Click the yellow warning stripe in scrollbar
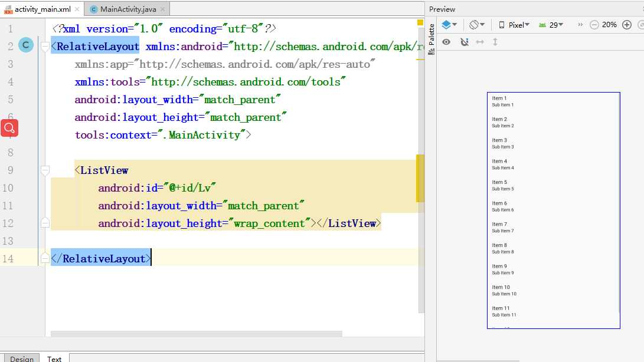The width and height of the screenshot is (644, 362). coord(420,179)
